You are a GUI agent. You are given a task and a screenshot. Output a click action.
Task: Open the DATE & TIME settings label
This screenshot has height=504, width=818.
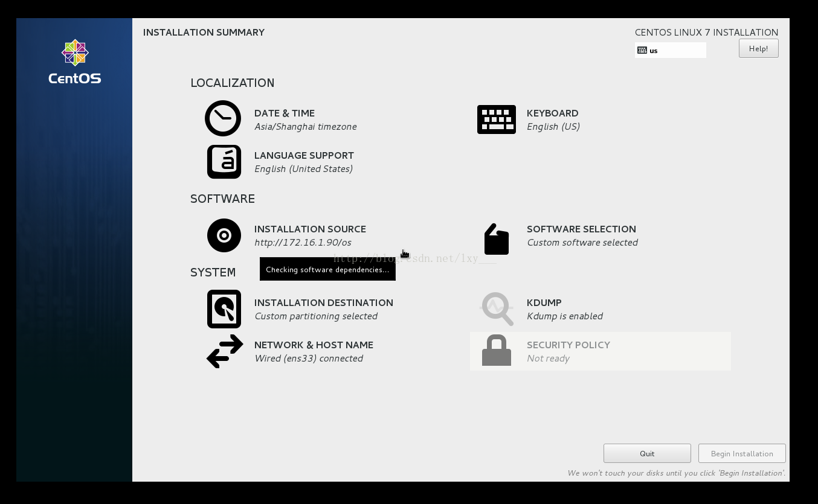pos(285,113)
